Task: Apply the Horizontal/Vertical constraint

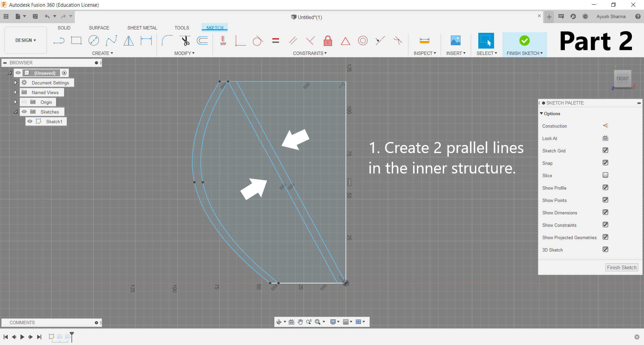Action: click(x=223, y=41)
